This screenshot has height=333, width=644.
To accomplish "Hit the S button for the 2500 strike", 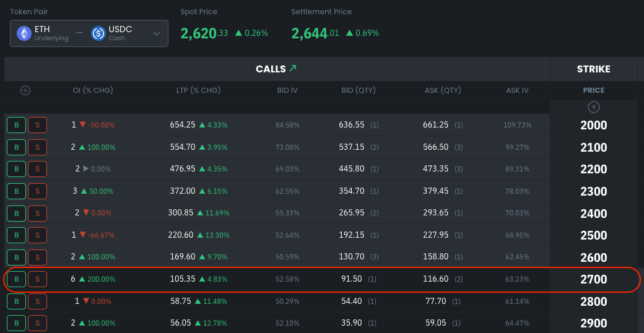I will tap(37, 235).
